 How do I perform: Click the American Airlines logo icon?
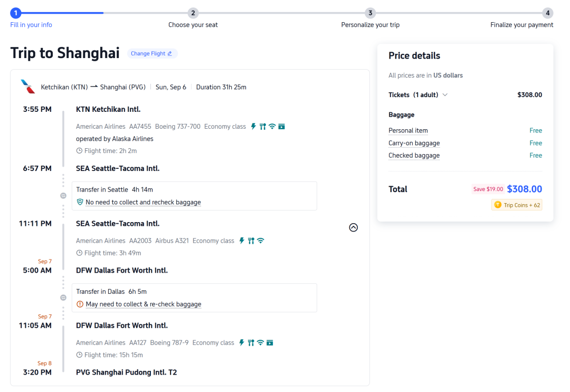click(28, 87)
